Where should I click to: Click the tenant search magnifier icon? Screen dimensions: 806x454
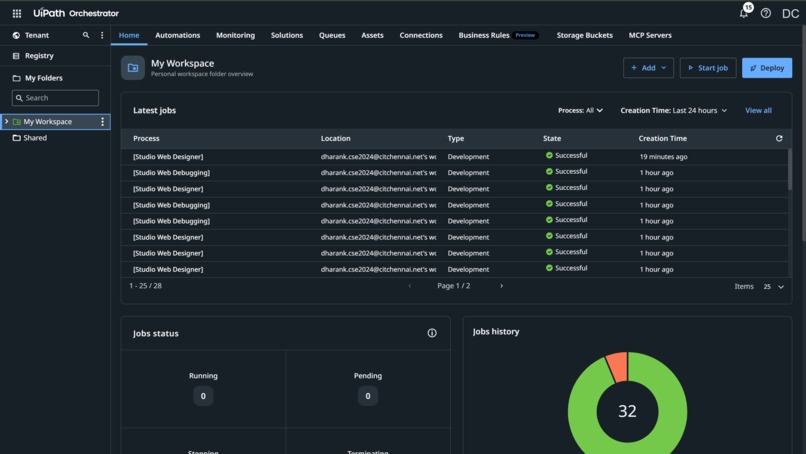click(86, 35)
